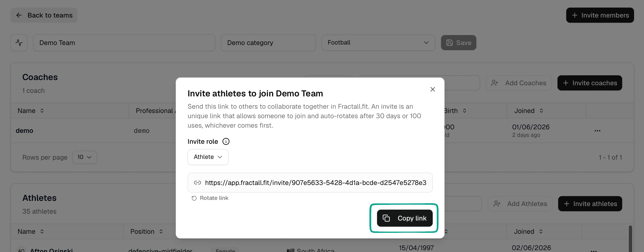Click the plus icon on Invite members

pos(575,15)
